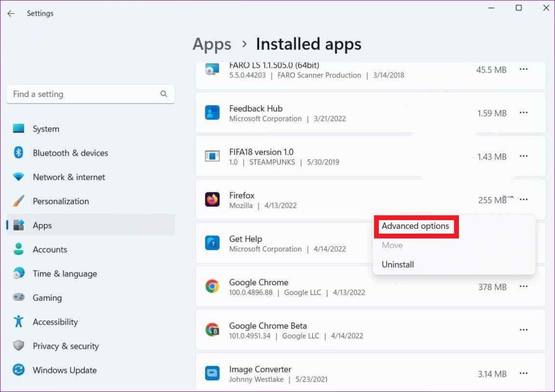555x392 pixels.
Task: Click the Accounts person icon
Action: coord(18,249)
